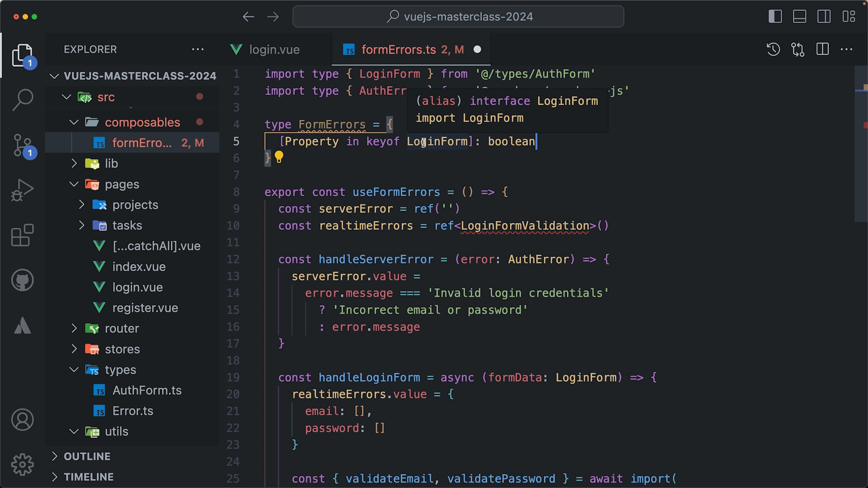Expand the OUTLINE section
The image size is (868, 488).
87,456
